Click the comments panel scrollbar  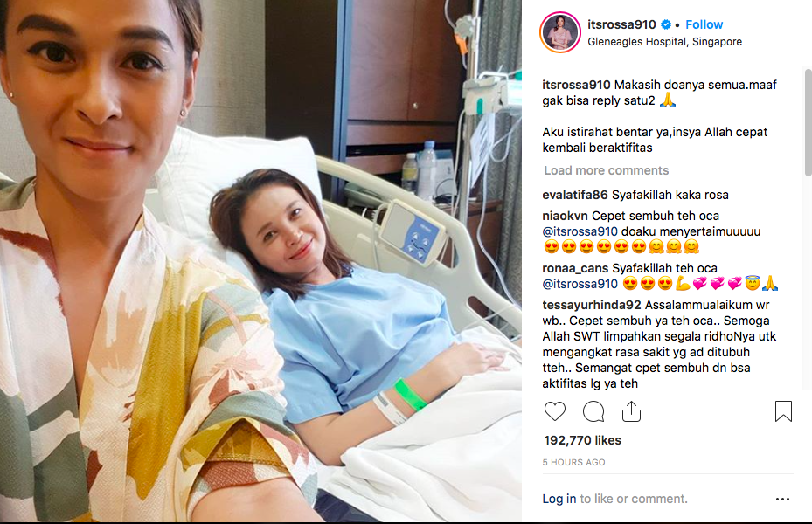click(808, 122)
